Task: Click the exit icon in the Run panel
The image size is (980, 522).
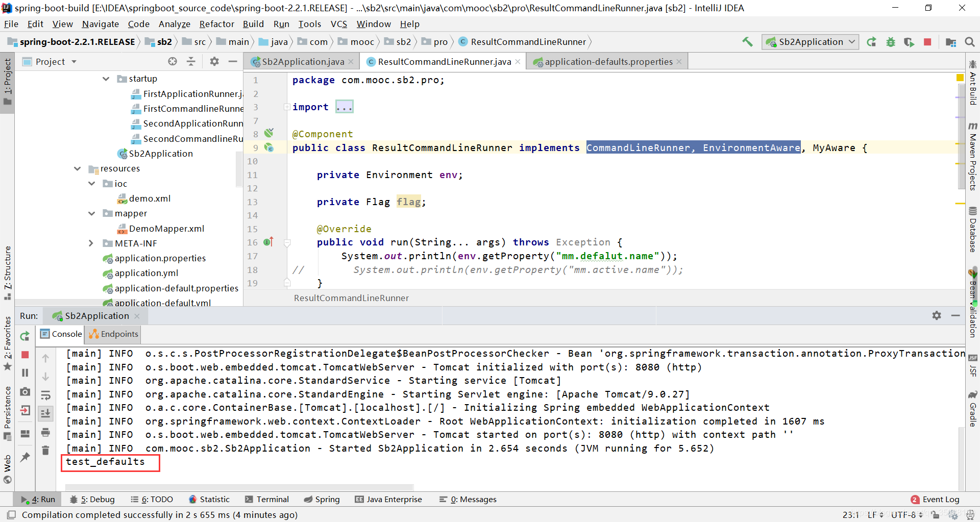Action: click(x=24, y=410)
